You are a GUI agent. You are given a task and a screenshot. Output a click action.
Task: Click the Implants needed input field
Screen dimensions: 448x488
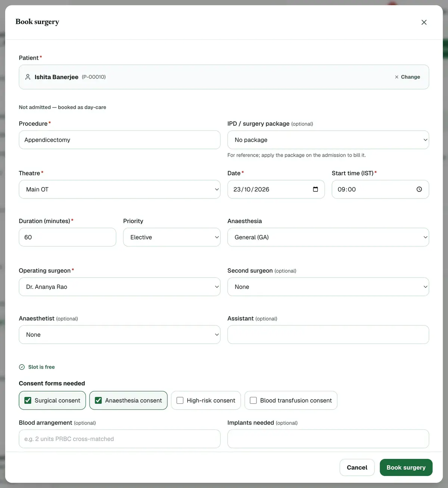pos(328,439)
